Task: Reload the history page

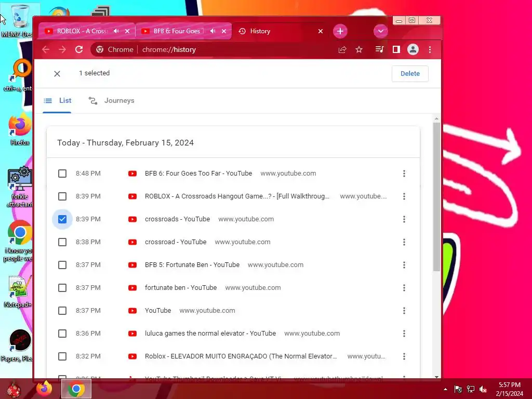Action: 79,49
